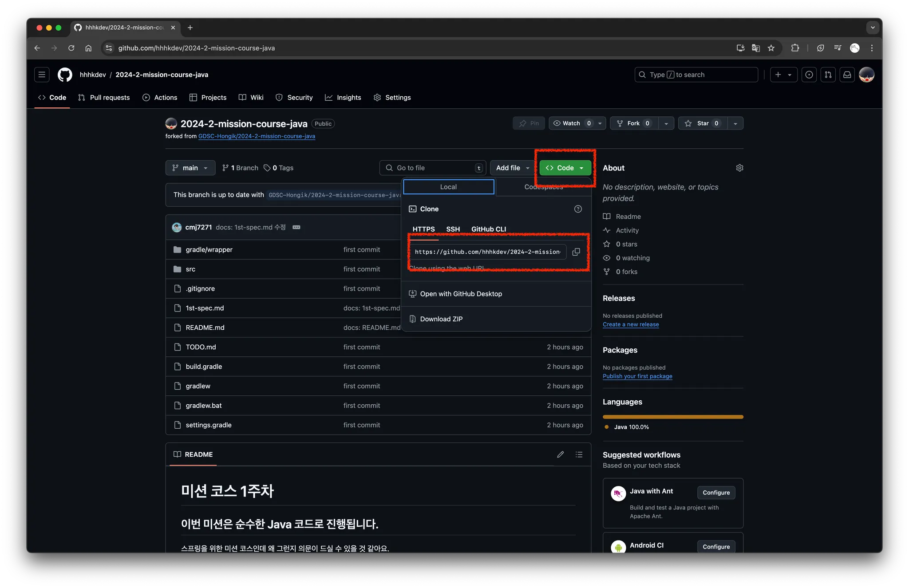Switch to the SSH clone tab
This screenshot has width=909, height=588.
453,229
